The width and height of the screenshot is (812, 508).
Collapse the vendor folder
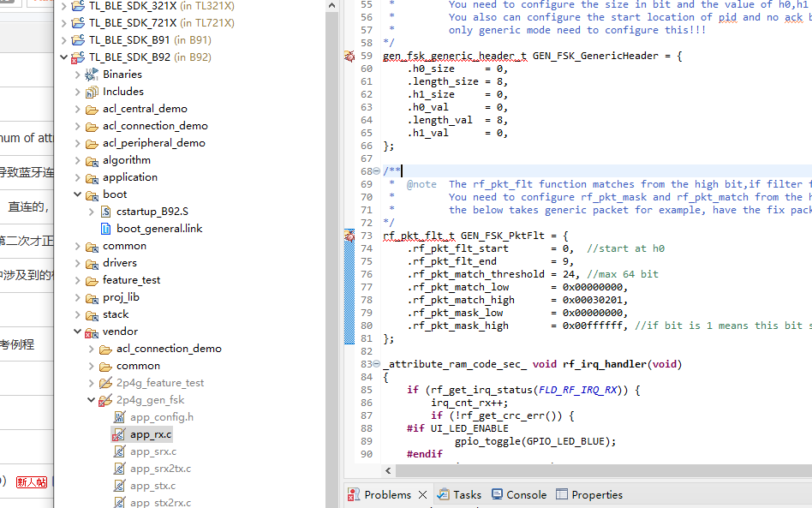[x=77, y=332]
